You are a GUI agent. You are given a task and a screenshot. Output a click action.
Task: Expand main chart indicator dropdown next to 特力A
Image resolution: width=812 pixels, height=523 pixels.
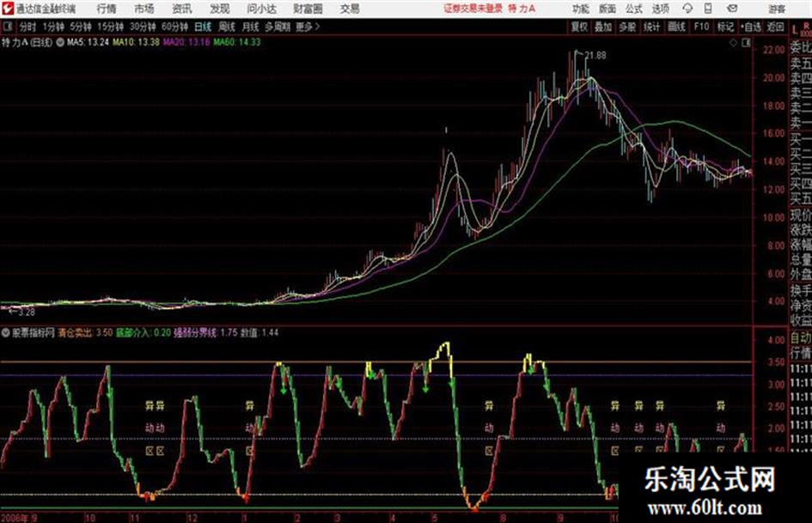[60, 42]
